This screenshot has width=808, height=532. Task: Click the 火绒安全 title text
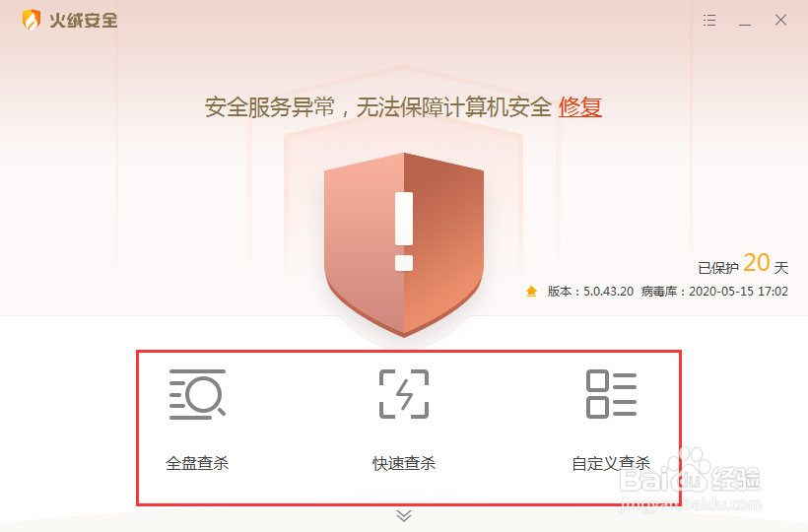(84, 21)
